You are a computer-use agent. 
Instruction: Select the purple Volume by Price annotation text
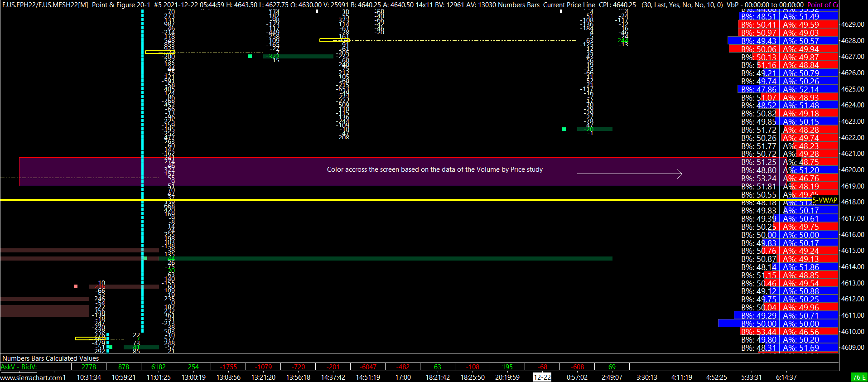click(x=435, y=169)
